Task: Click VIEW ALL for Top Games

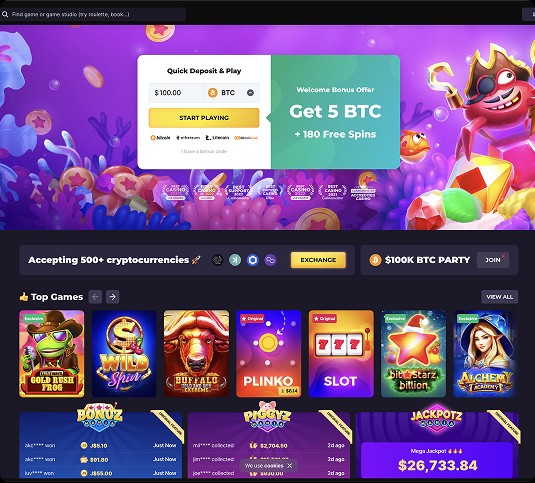Action: point(500,297)
